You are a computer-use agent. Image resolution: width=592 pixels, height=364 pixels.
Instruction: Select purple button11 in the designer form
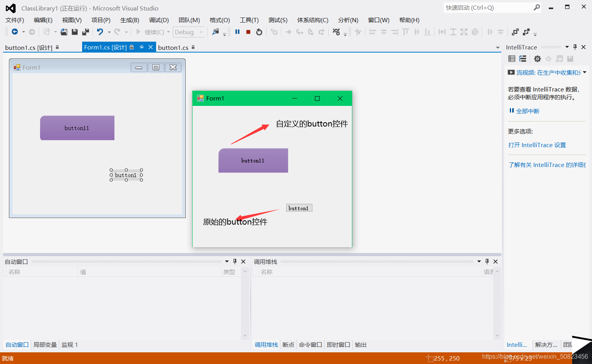click(x=77, y=128)
